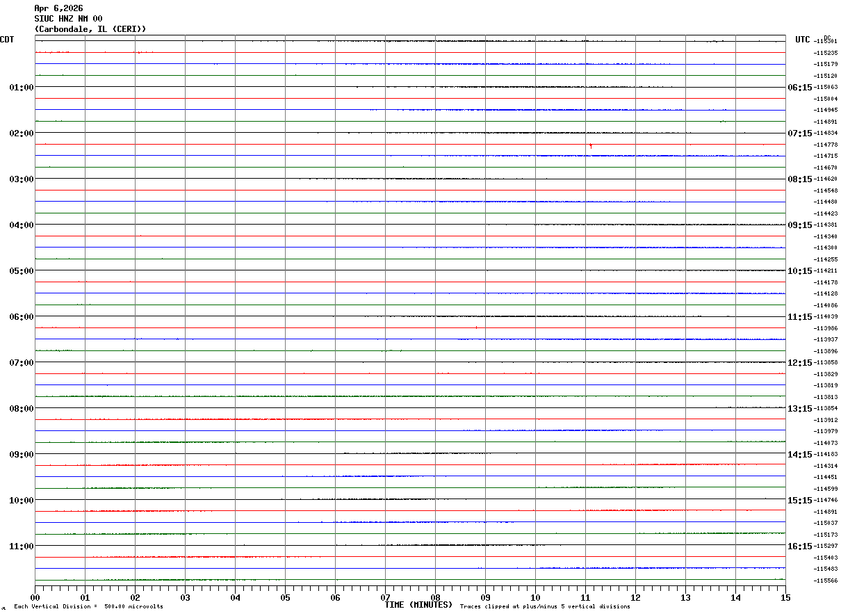
Task: Click the CDT timezone label
Action: tap(7, 40)
